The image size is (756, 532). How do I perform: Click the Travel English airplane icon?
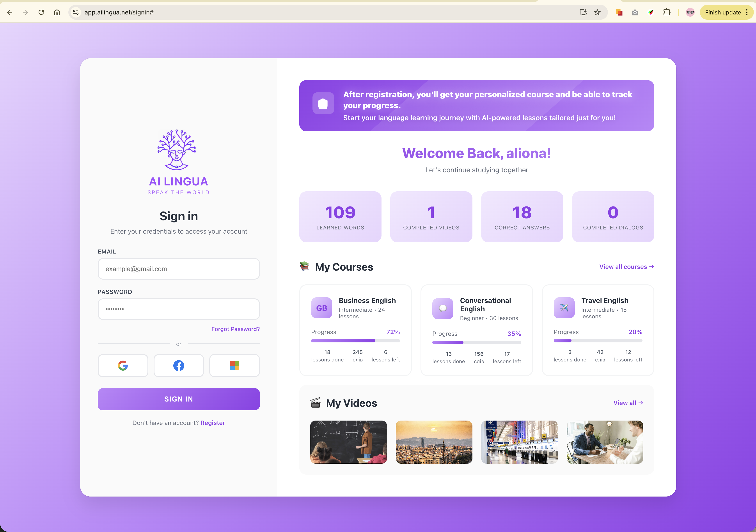564,308
